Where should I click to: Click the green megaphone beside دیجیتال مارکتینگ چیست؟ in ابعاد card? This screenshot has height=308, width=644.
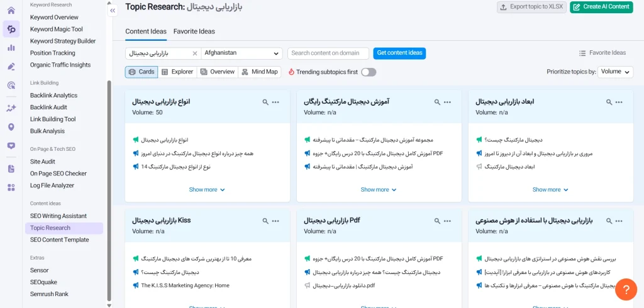point(479,140)
